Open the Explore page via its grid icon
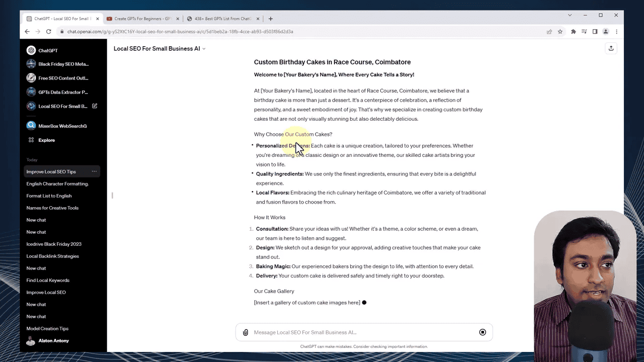This screenshot has width=644, height=362. [32, 140]
